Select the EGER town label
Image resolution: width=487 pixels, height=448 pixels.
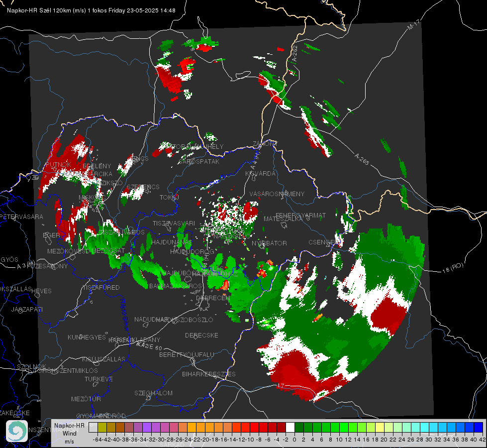[51, 235]
